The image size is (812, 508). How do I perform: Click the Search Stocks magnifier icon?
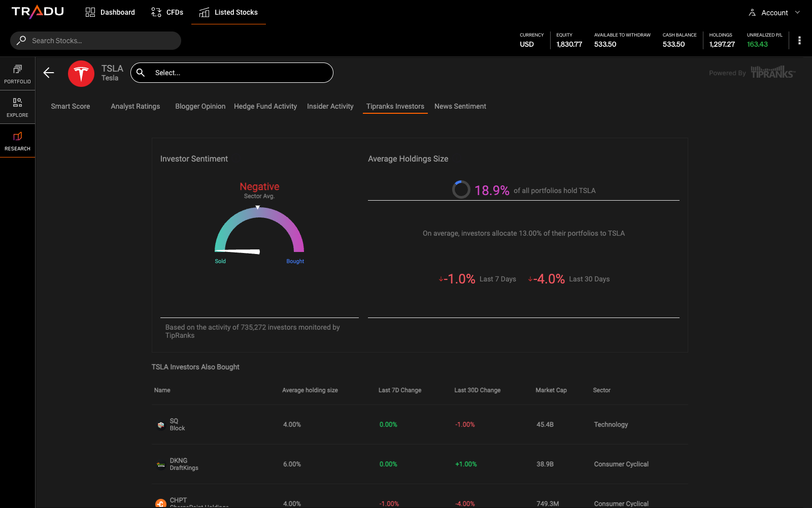pyautogui.click(x=21, y=40)
